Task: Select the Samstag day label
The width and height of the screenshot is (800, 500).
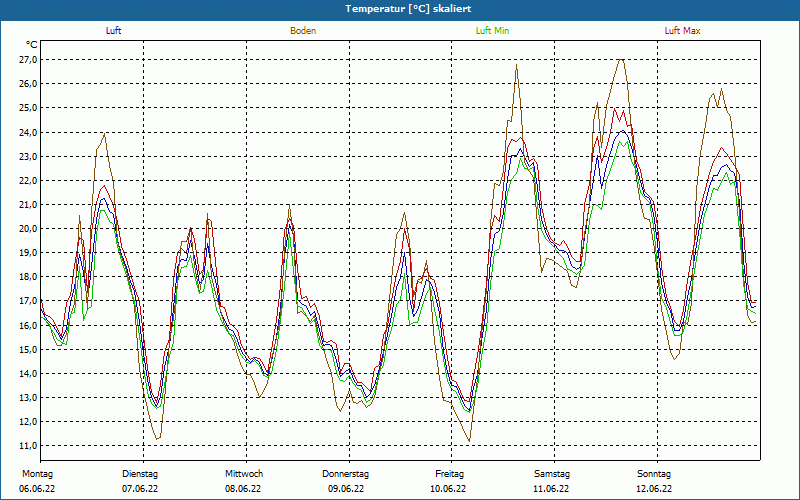Action: pos(552,474)
